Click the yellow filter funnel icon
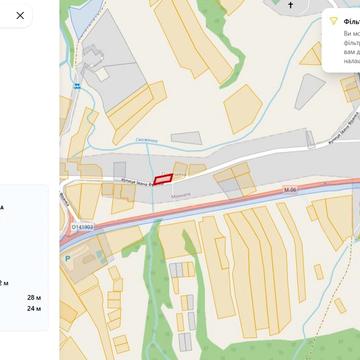Viewport: 360px width, 360px height. click(x=333, y=21)
